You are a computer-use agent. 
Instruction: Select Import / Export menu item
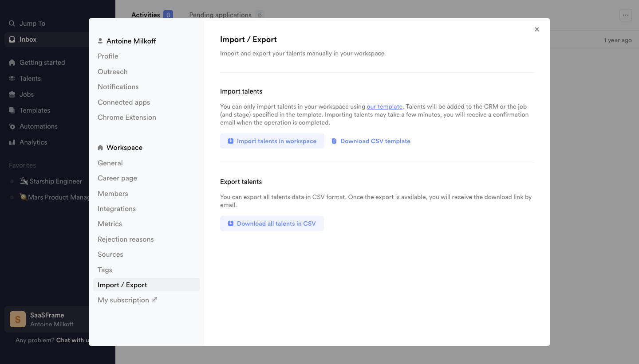(x=146, y=285)
